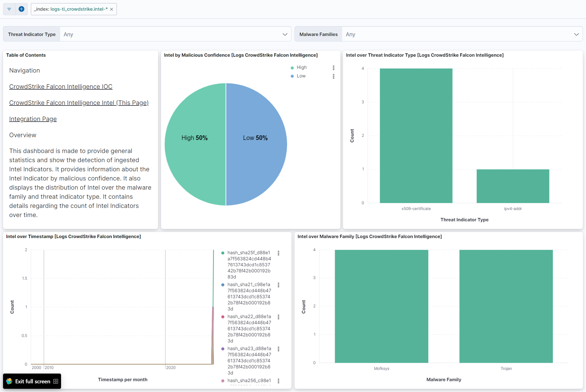Image resolution: width=586 pixels, height=392 pixels.
Task: Open the filter options icon top-left
Action: pos(9,9)
